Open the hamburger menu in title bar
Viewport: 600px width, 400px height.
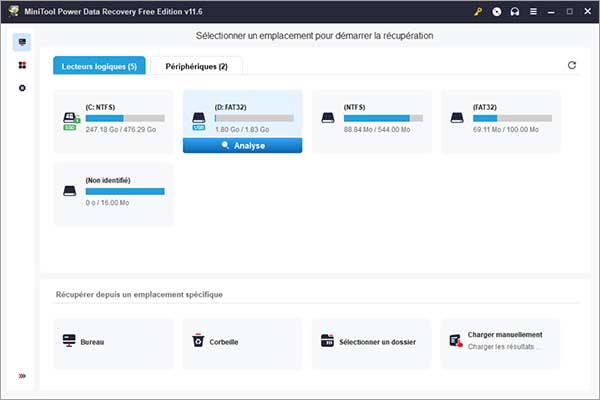coord(532,11)
